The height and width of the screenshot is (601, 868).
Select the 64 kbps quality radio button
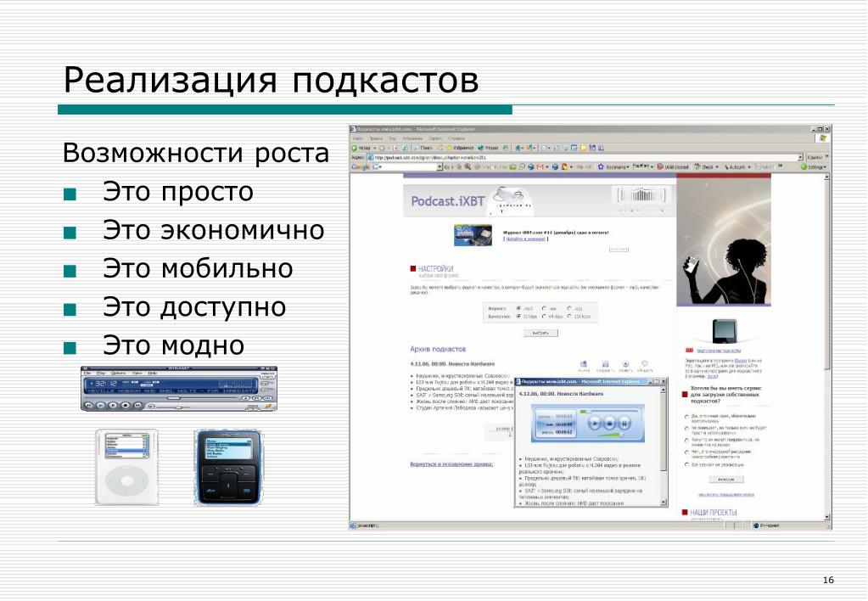click(x=544, y=317)
